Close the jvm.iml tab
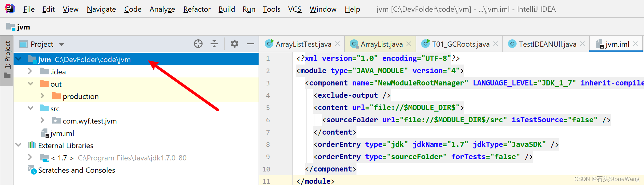The height and width of the screenshot is (185, 644). [x=635, y=44]
